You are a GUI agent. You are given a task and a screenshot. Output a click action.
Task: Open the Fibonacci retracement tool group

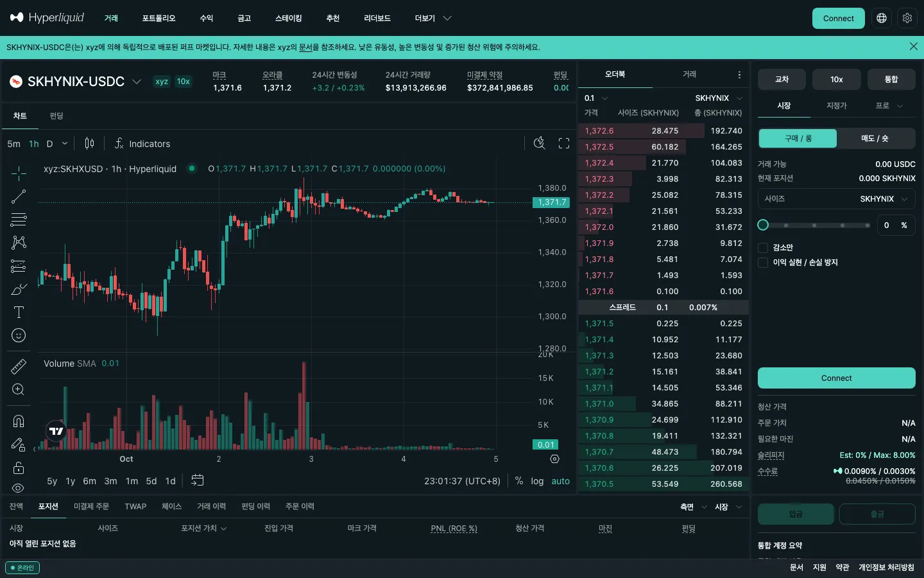tap(19, 220)
